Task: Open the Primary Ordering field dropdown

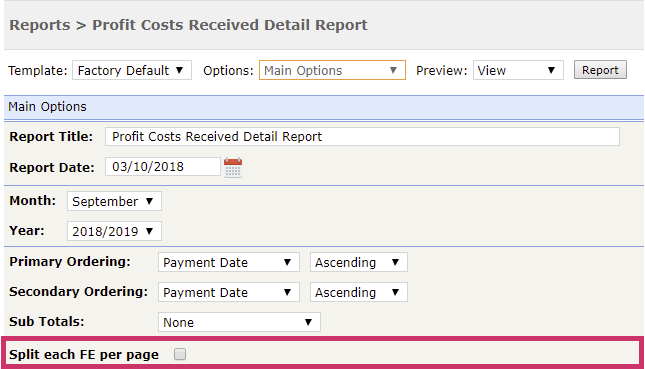Action: point(228,262)
